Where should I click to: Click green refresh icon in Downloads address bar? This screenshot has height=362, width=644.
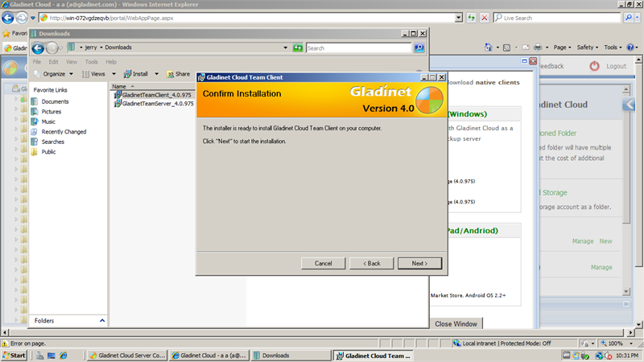(298, 48)
